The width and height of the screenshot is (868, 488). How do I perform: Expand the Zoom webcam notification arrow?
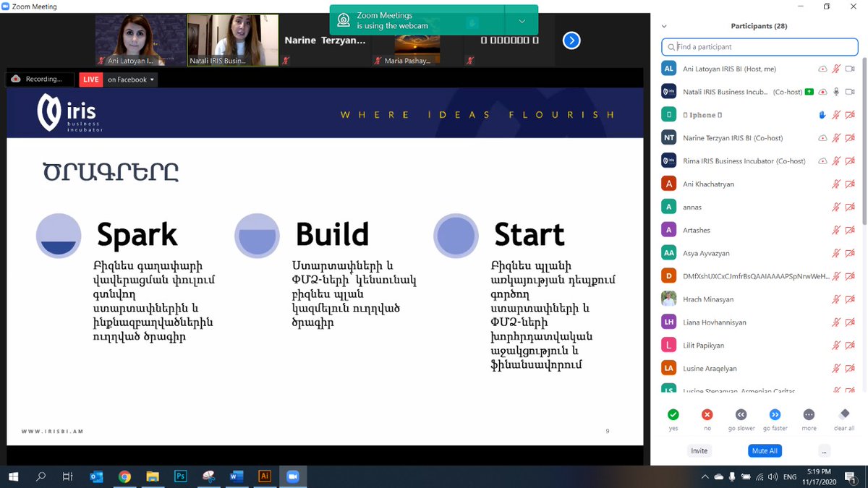point(522,21)
